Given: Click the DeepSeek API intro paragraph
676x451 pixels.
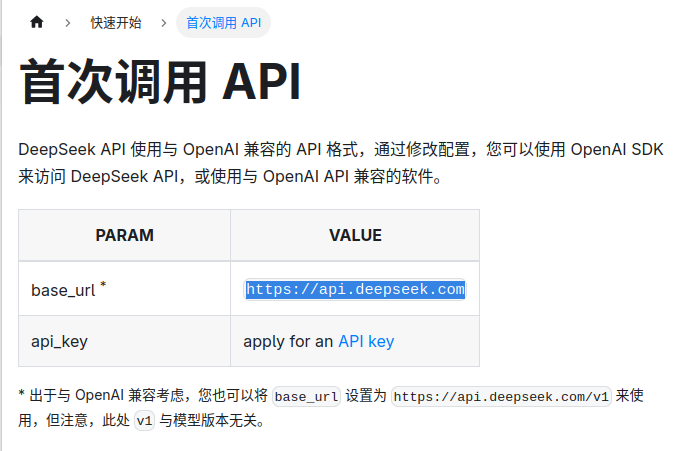Looking at the screenshot, I should pyautogui.click(x=341, y=163).
